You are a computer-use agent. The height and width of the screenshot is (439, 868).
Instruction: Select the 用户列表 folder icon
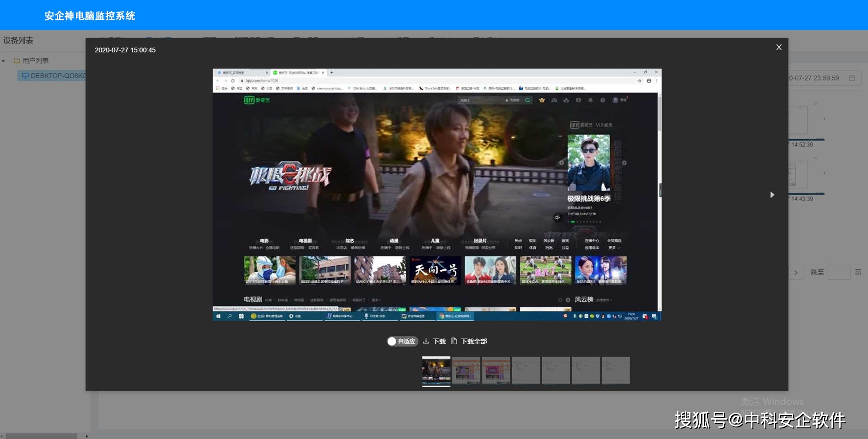[x=17, y=61]
